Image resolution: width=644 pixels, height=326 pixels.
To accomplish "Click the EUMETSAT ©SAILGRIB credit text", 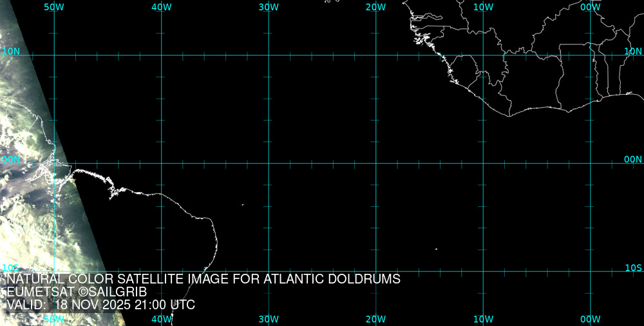I will 77,292.
